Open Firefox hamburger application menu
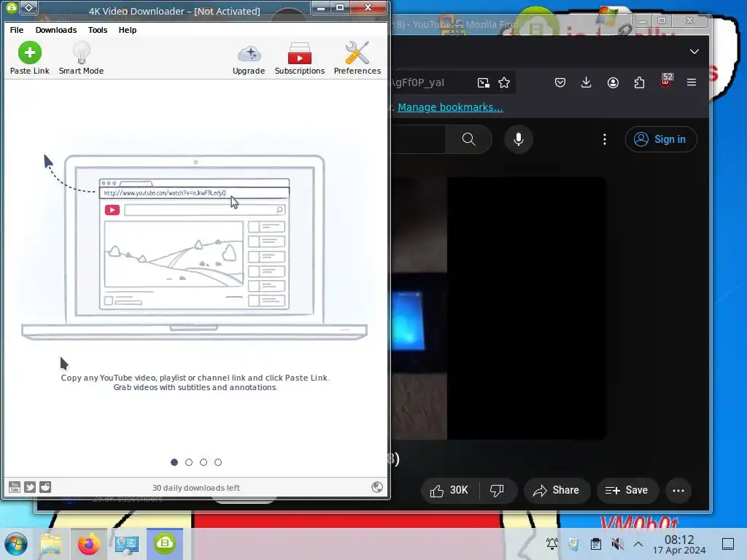Screen dimensions: 747x560 [692, 82]
